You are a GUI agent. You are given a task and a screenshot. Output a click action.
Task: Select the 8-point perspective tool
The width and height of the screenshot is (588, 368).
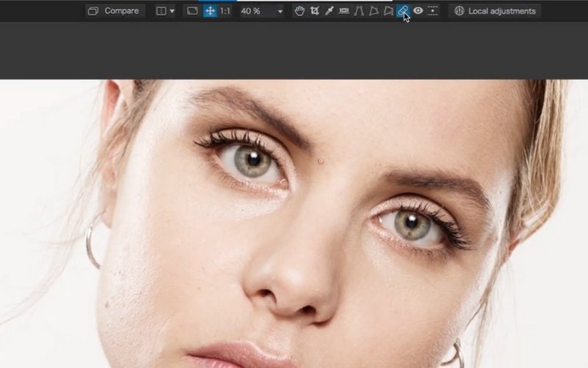[388, 11]
